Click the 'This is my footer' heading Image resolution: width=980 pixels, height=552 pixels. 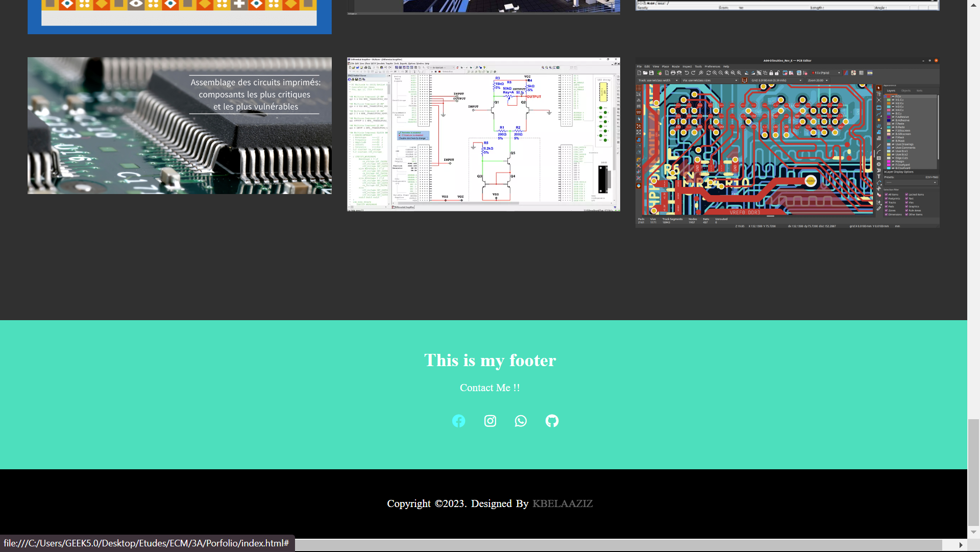(x=489, y=361)
